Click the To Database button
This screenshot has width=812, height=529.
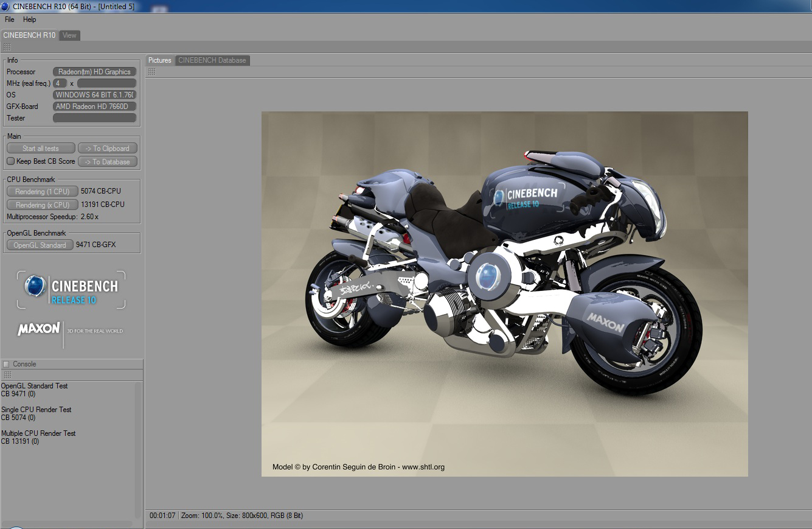[x=108, y=162]
